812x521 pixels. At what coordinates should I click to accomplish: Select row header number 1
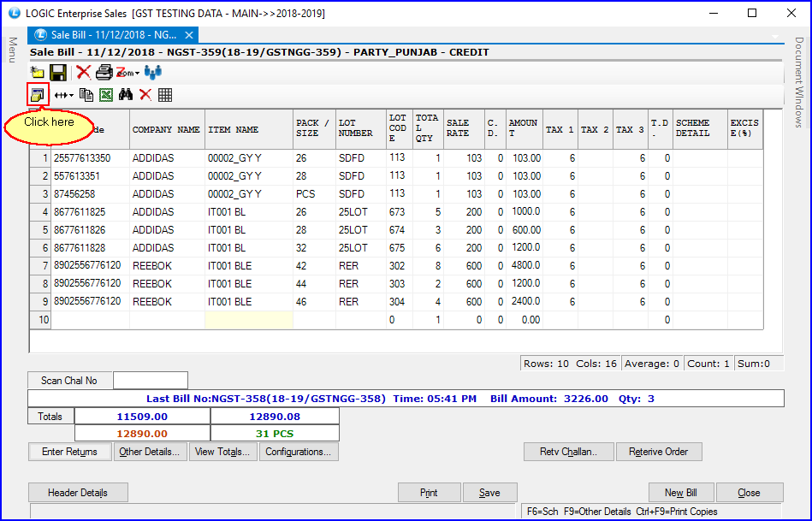40,158
